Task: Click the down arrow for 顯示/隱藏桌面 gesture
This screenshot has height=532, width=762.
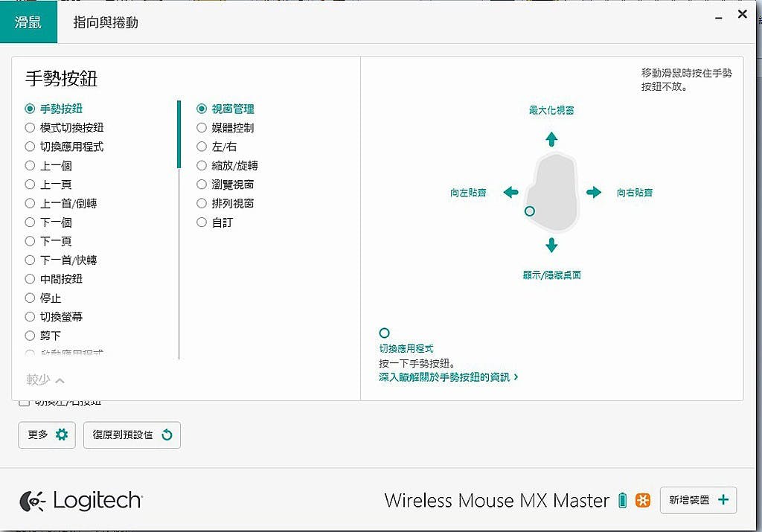Action: tap(551, 246)
